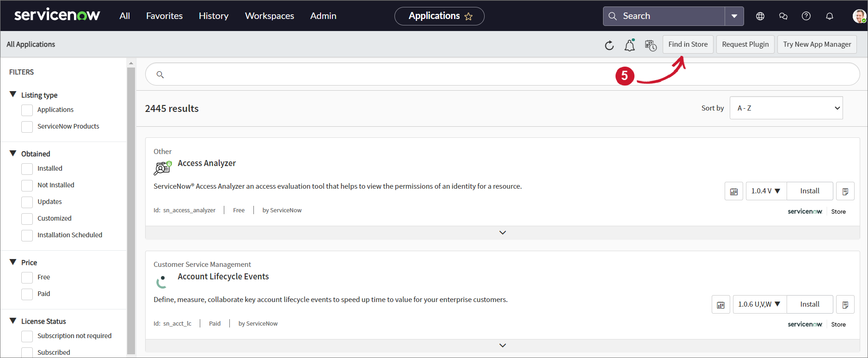Open Access Analyzer release notes icon
Viewport: 868px width, 358px height.
845,191
